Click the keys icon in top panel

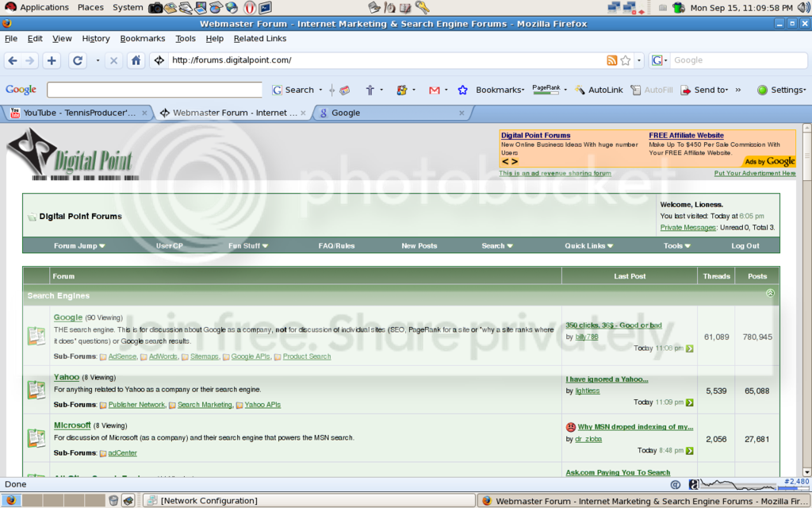422,7
